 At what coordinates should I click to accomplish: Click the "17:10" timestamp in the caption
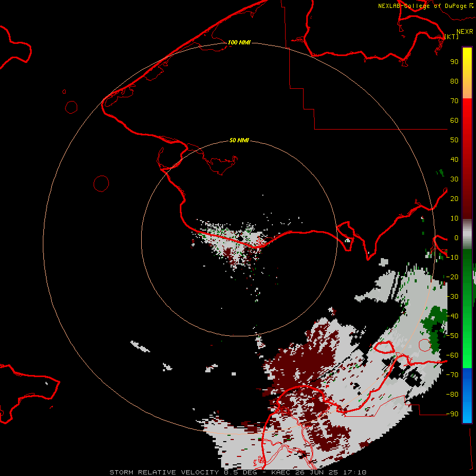(355, 472)
